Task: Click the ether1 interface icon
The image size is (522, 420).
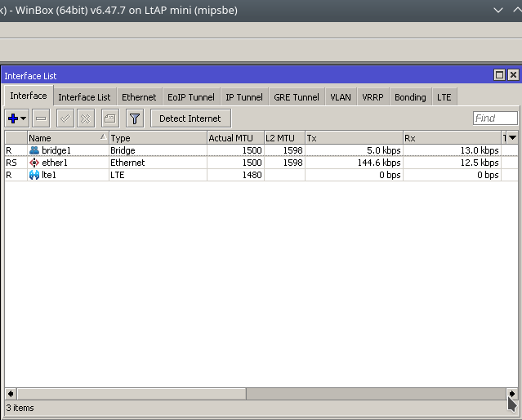Action: pyautogui.click(x=34, y=163)
